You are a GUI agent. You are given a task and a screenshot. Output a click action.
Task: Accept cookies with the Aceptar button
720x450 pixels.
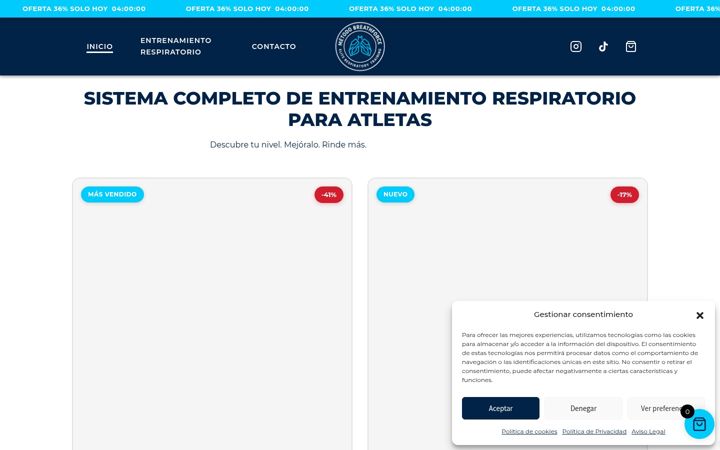[501, 408]
